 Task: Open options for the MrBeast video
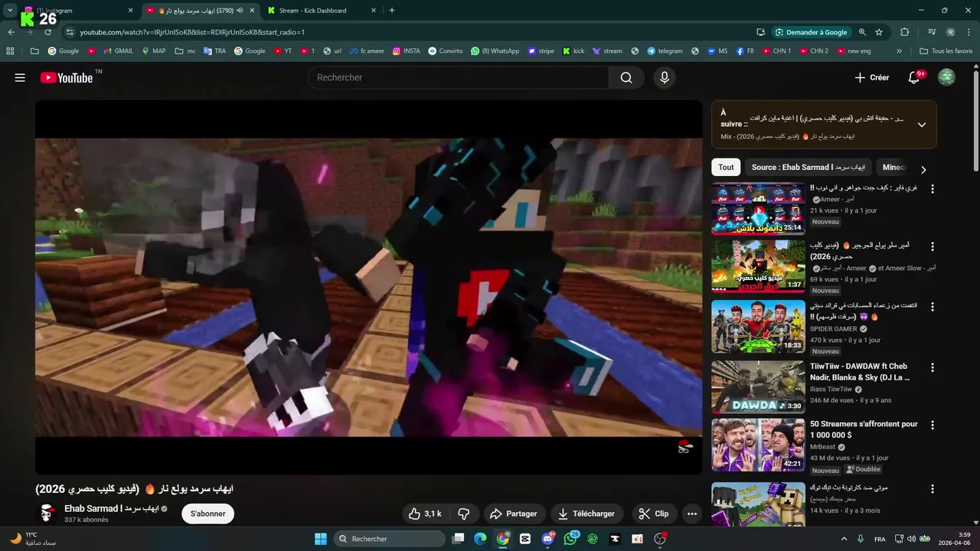(933, 425)
